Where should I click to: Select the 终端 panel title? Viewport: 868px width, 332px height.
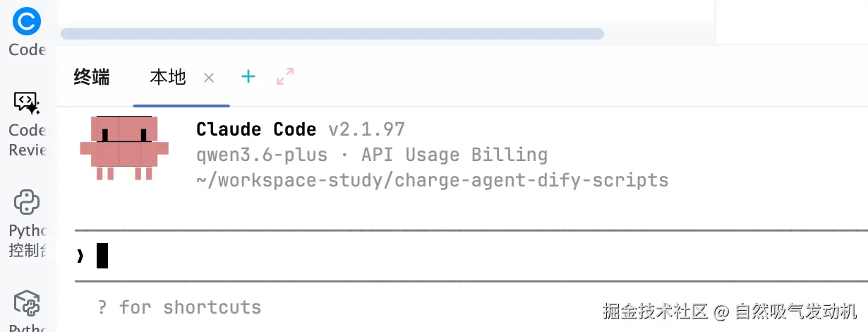92,78
